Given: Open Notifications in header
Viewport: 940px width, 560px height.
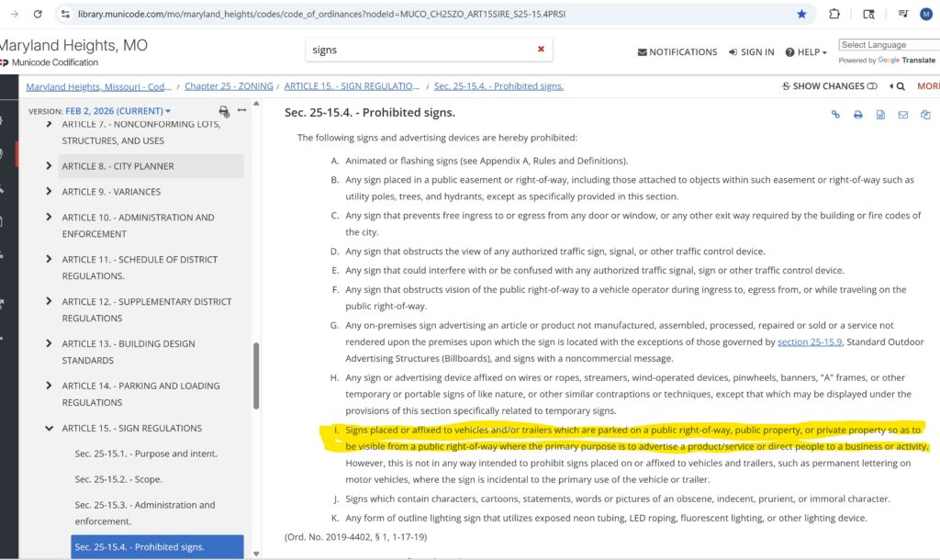Looking at the screenshot, I should [677, 52].
